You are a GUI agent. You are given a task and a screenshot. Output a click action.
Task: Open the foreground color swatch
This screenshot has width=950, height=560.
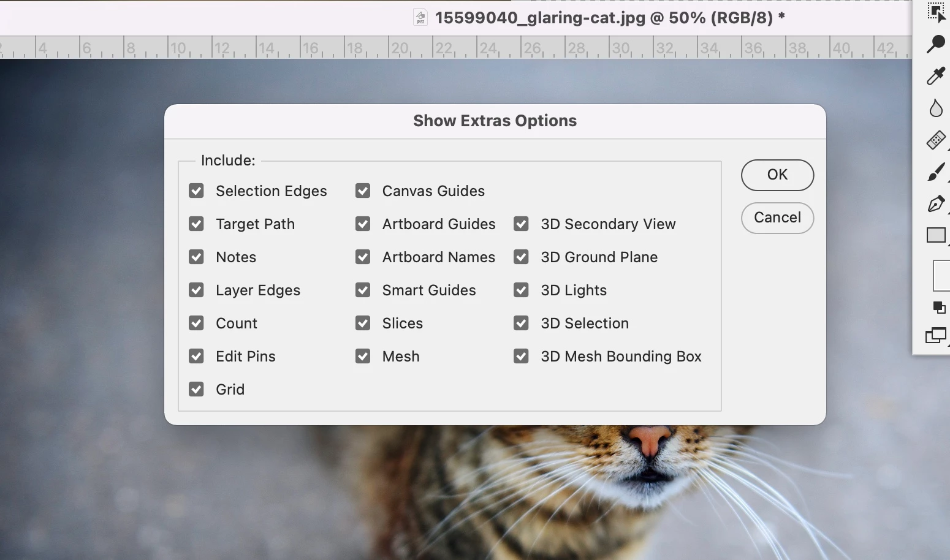tap(941, 276)
